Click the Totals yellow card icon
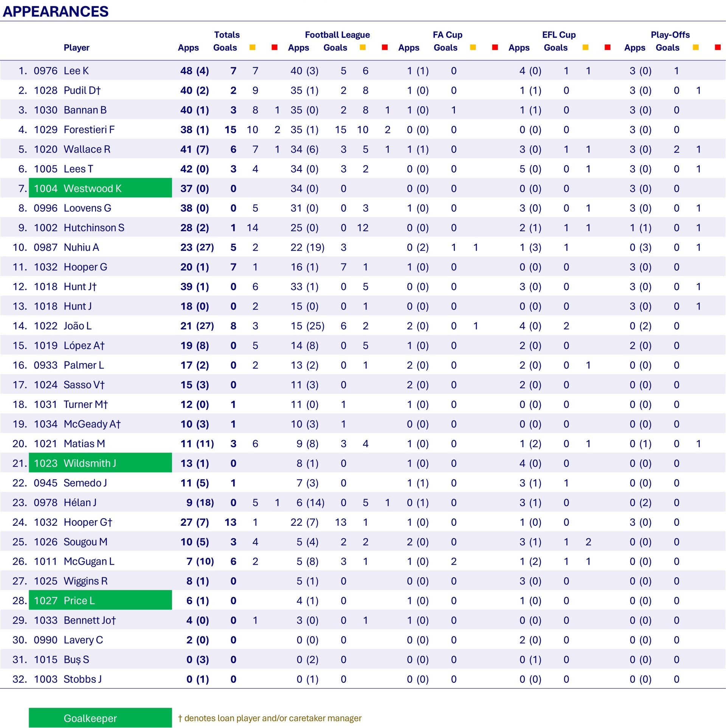 click(252, 47)
